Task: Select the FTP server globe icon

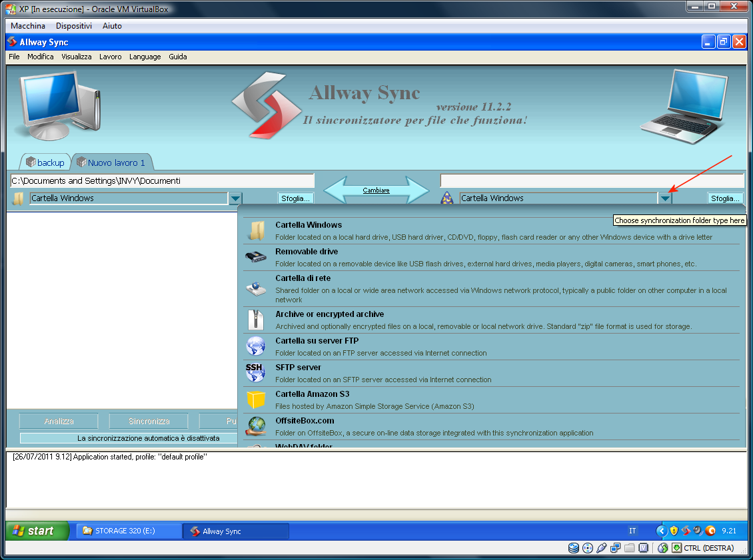Action: (256, 346)
